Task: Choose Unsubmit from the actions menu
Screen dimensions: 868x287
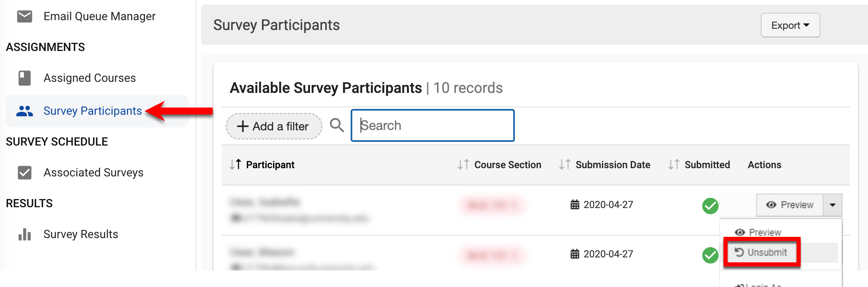Action: pos(761,252)
